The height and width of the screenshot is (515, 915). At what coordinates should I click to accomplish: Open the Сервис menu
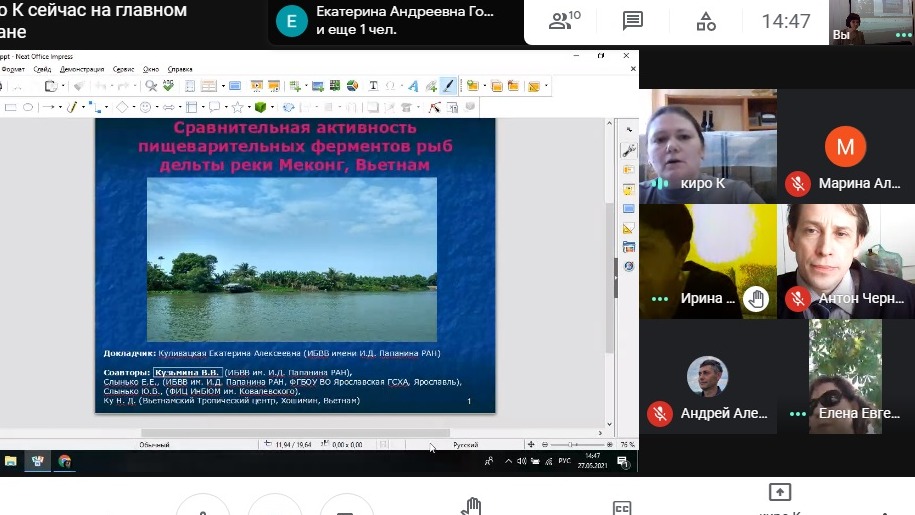tap(123, 69)
